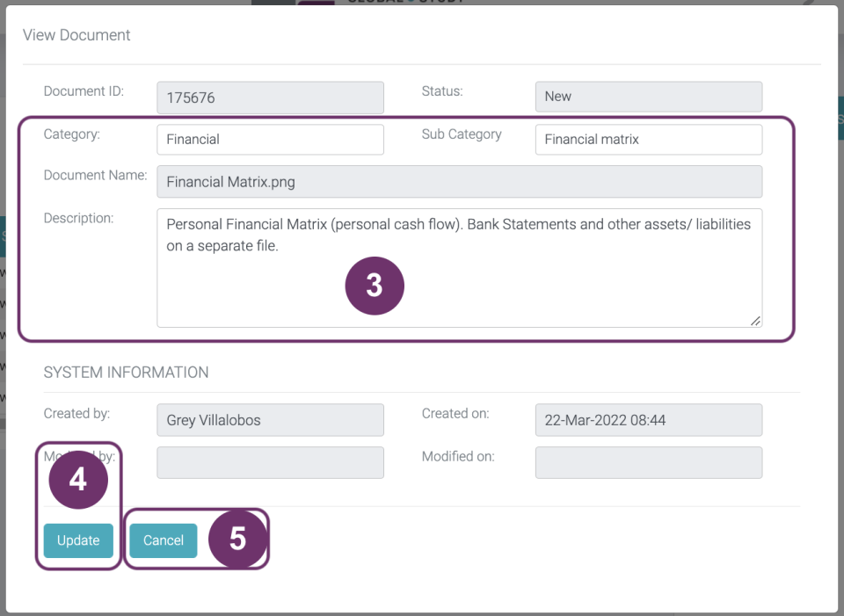Click the empty Modified by field
This screenshot has height=616, width=844.
coord(270,462)
